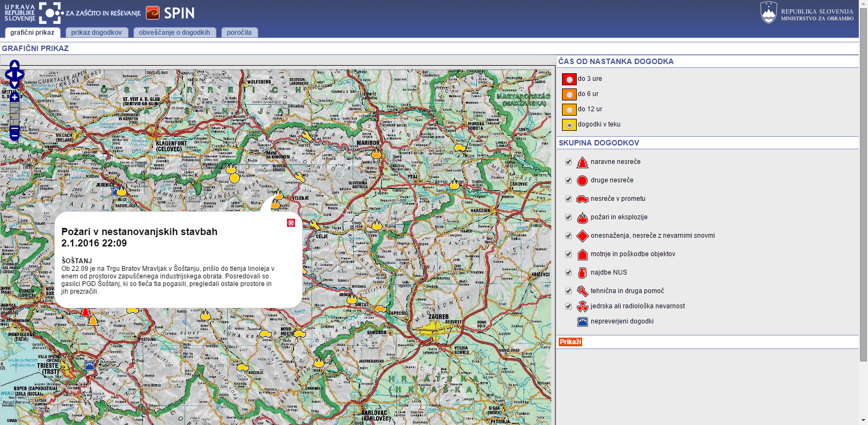
Task: Click the naravne nesreče red triangle icon
Action: point(582,162)
